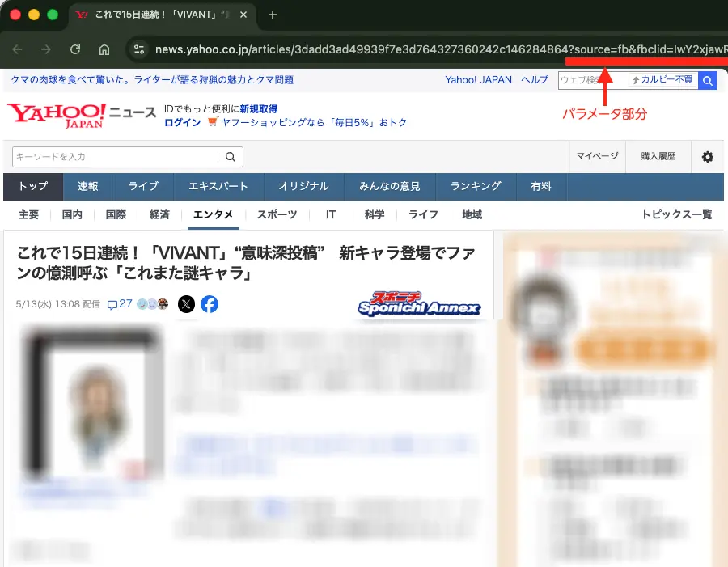Open settings via the gear icon

click(708, 156)
